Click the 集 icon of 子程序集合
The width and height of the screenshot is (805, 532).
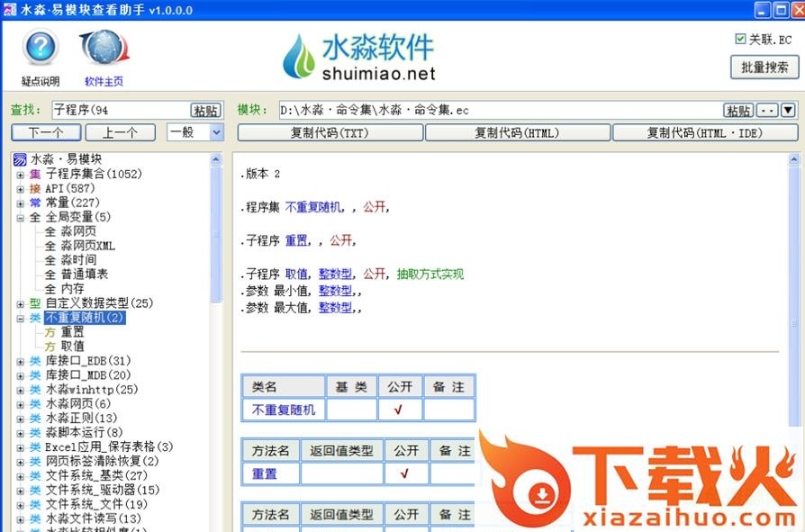tap(35, 175)
